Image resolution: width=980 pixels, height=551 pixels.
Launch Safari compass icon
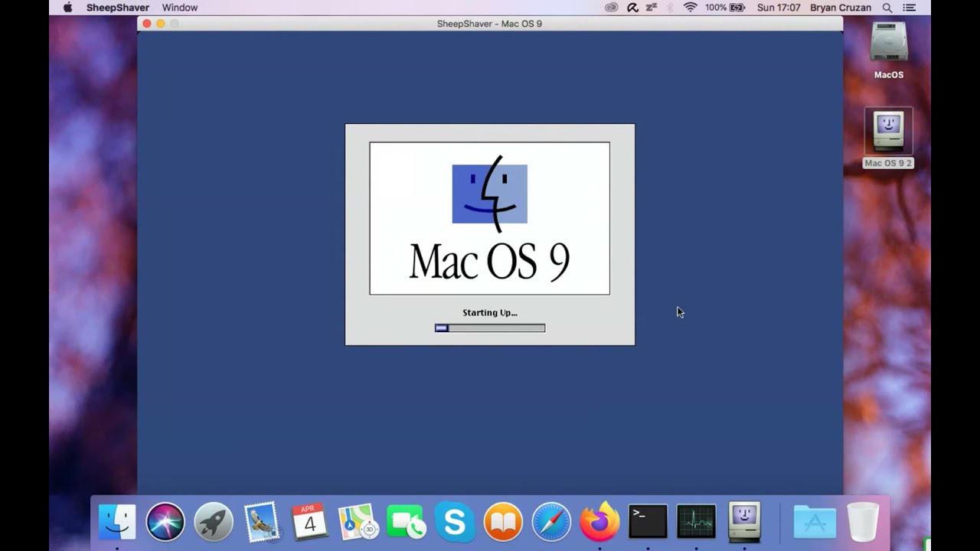[551, 522]
